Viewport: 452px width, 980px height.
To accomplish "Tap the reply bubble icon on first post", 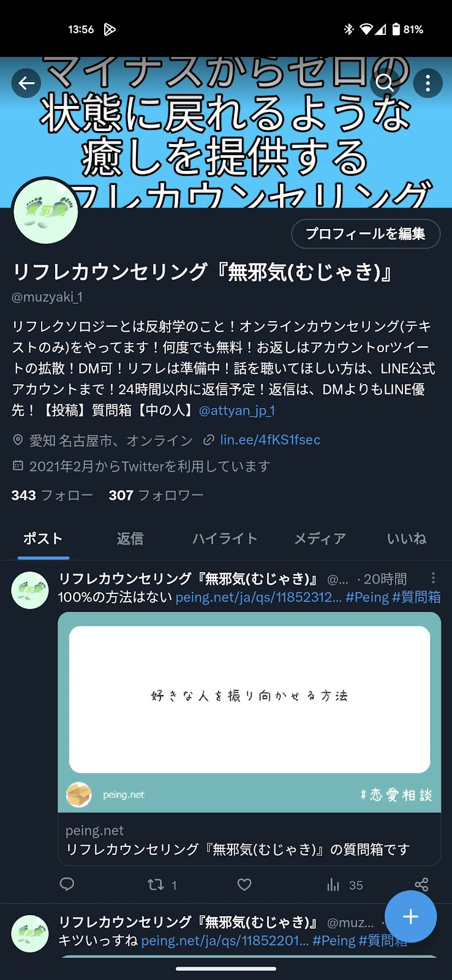I will pyautogui.click(x=67, y=884).
